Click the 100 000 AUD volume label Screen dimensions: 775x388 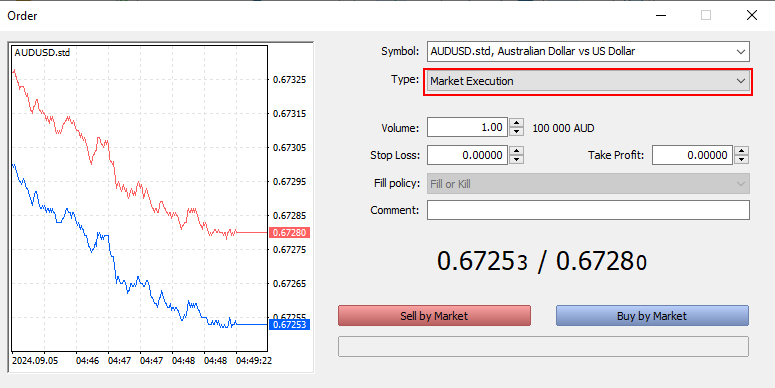click(x=563, y=128)
